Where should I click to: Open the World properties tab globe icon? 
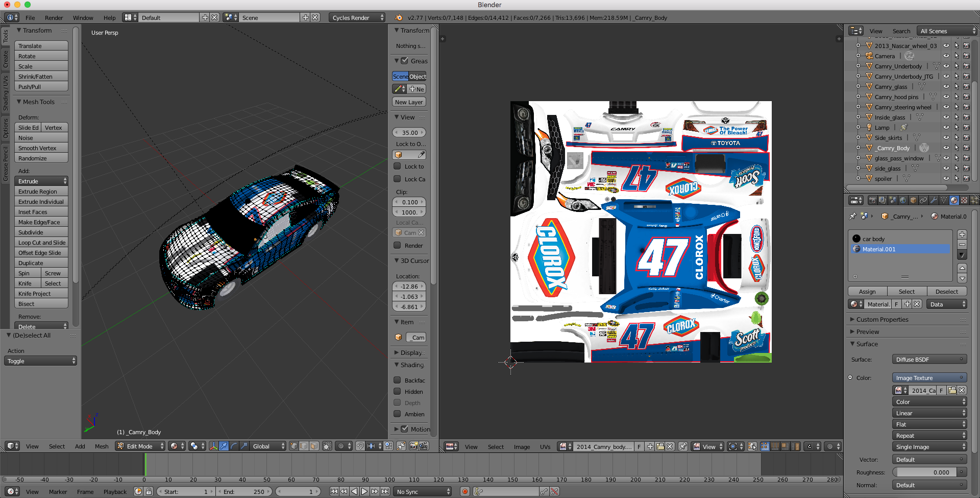click(x=903, y=201)
